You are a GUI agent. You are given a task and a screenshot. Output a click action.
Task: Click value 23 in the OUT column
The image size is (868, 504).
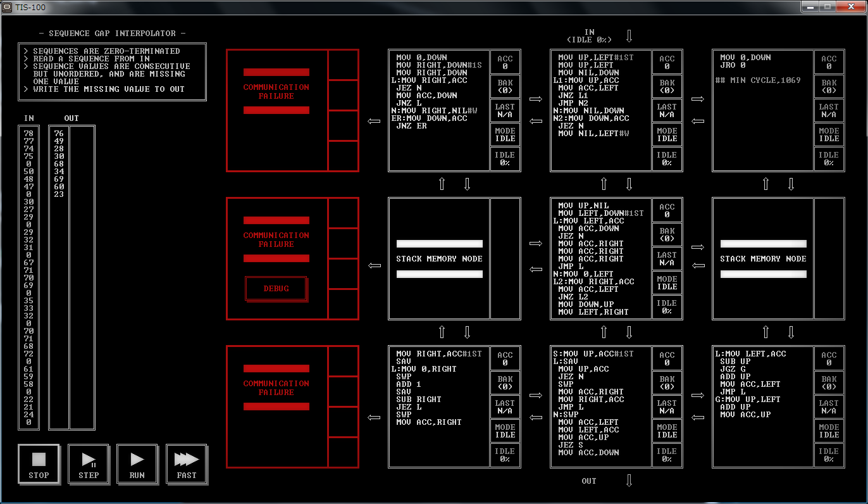(x=59, y=194)
